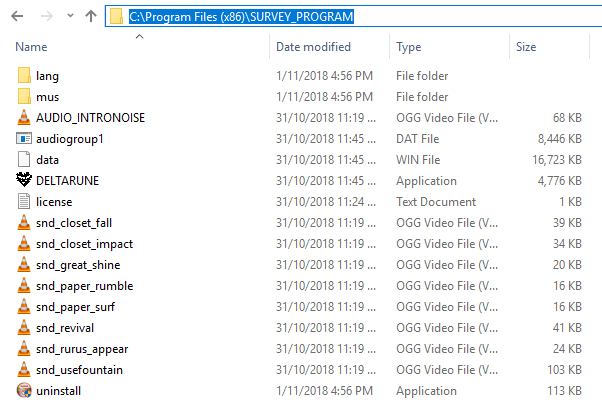Click Application type in DELTARUNE row

[x=426, y=181]
